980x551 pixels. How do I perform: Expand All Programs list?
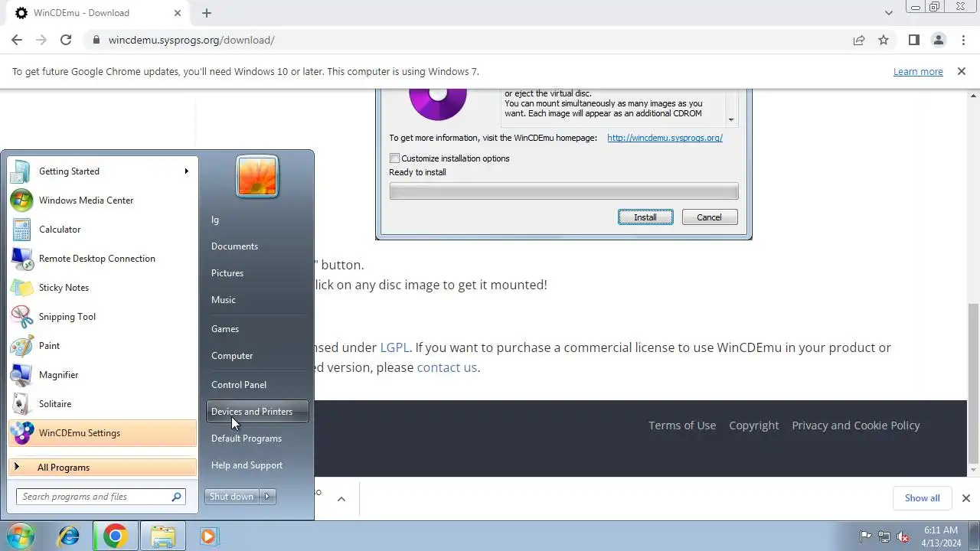tap(103, 468)
